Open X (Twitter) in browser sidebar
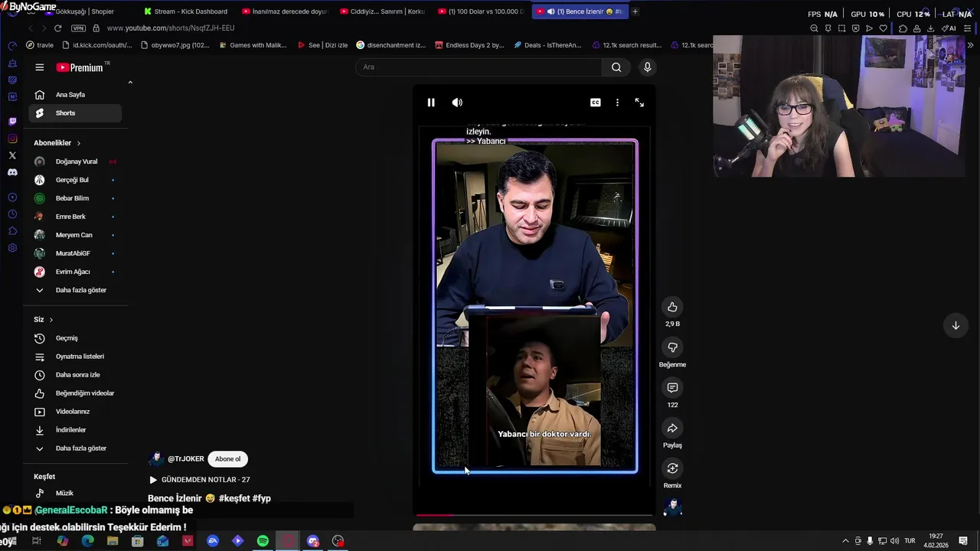The height and width of the screenshot is (551, 980). tap(12, 155)
